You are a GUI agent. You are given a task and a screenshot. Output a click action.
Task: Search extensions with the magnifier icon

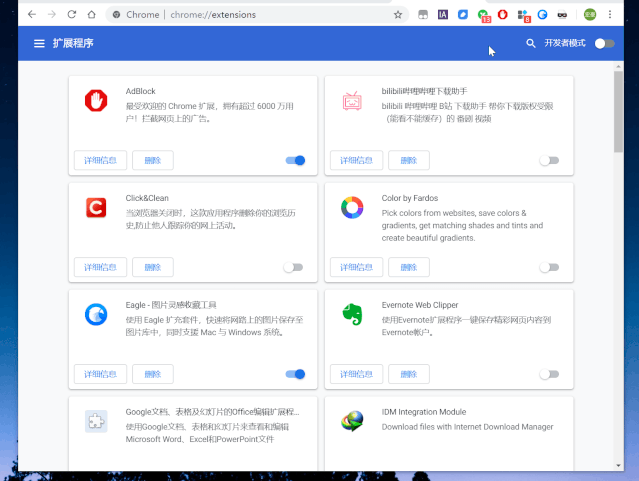coord(530,43)
